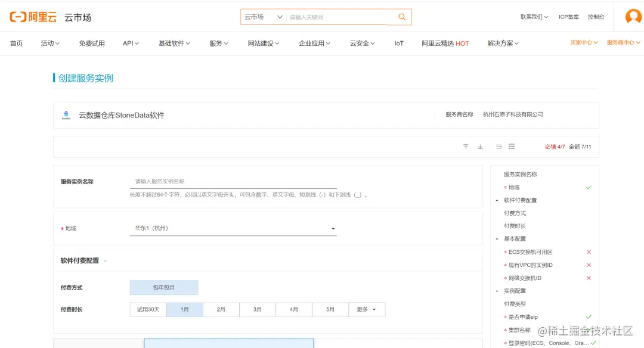The height and width of the screenshot is (348, 644).
Task: Select the 4月 duration
Action: point(293,309)
